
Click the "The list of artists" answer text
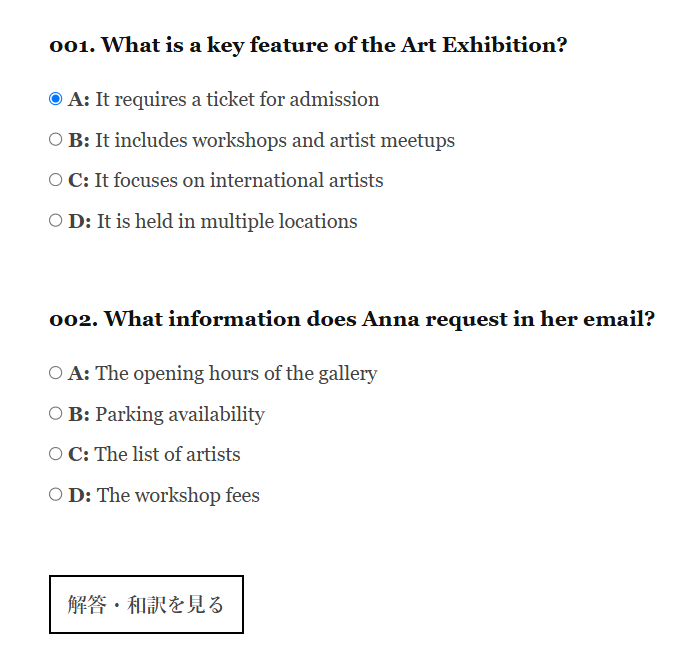(x=168, y=455)
